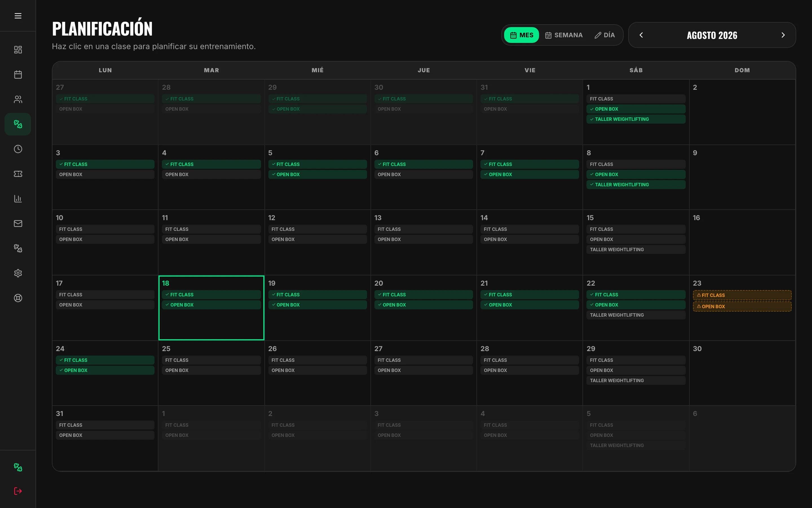Open the calendar icon in sidebar
812x508 pixels.
tap(18, 75)
